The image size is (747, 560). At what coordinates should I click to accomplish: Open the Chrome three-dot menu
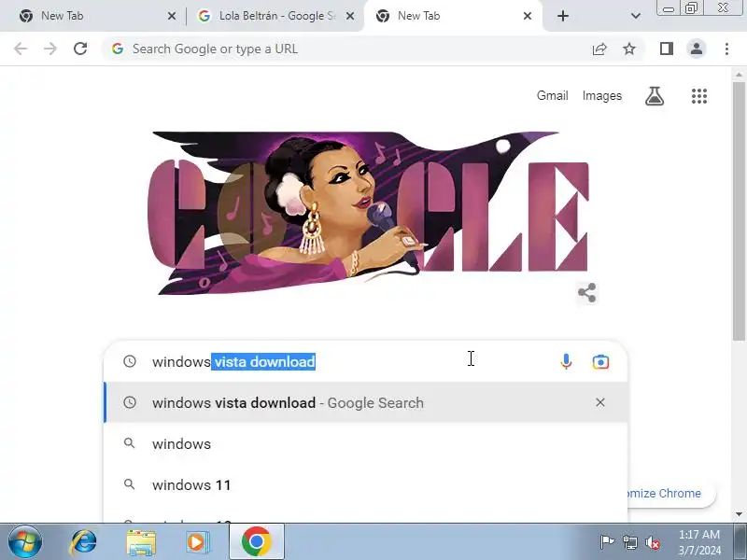click(726, 49)
